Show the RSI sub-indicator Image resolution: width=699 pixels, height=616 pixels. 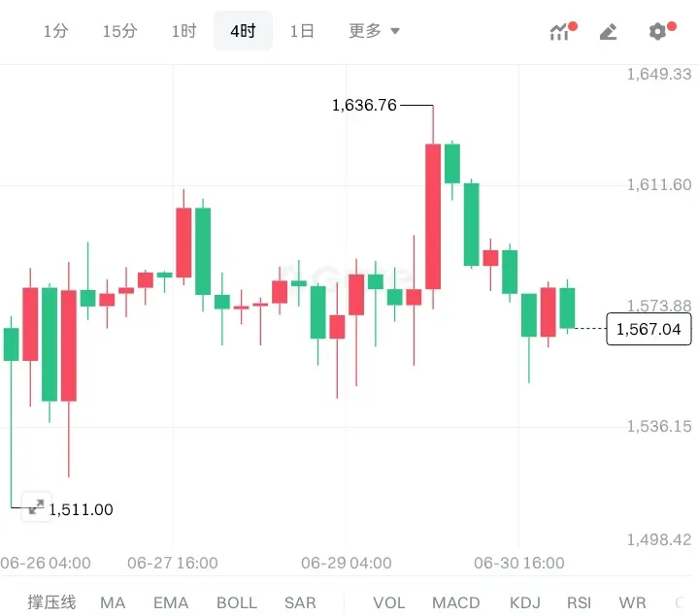tap(579, 602)
